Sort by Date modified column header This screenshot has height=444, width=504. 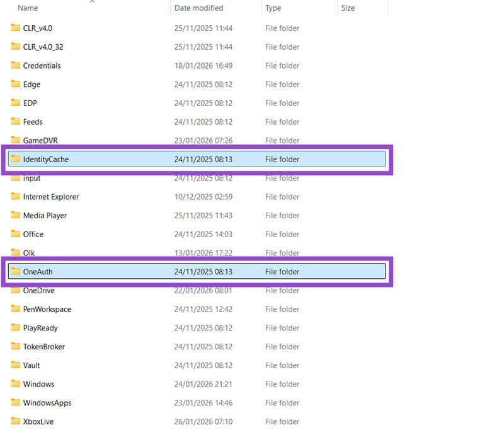tap(198, 8)
